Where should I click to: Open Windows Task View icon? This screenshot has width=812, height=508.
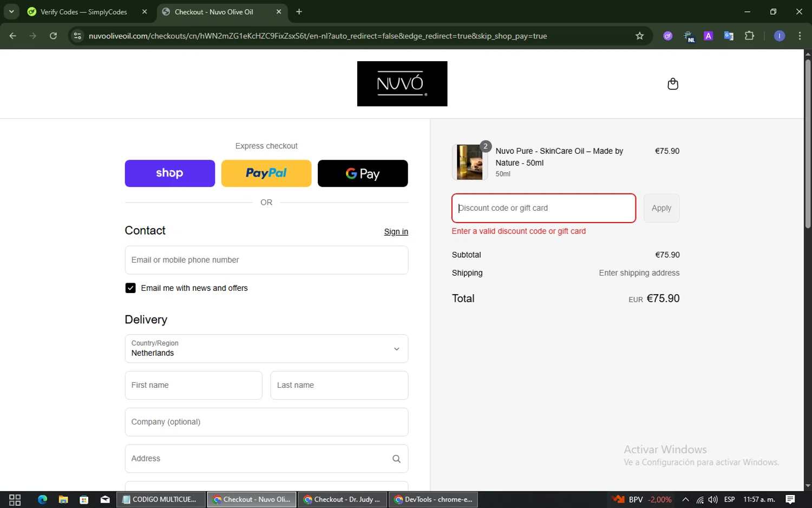click(15, 499)
